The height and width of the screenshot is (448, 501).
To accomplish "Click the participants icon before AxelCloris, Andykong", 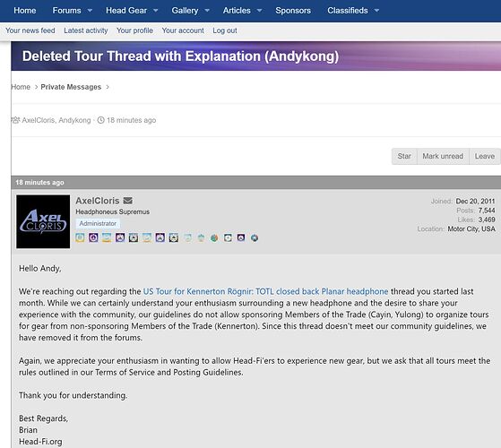I will pos(15,120).
